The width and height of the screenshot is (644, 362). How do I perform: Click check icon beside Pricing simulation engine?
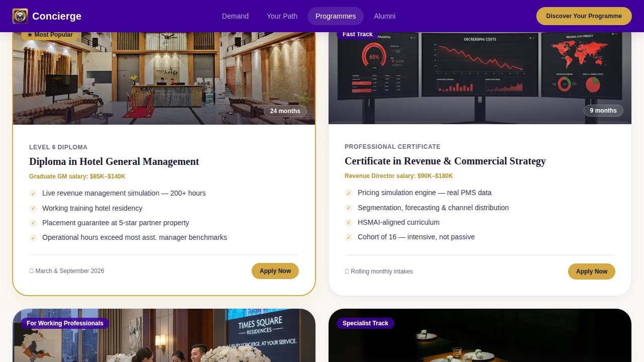pos(349,193)
